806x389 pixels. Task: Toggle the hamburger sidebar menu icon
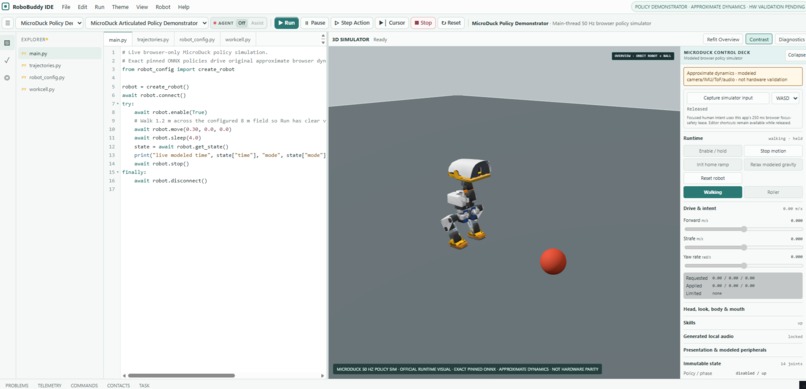click(x=8, y=23)
